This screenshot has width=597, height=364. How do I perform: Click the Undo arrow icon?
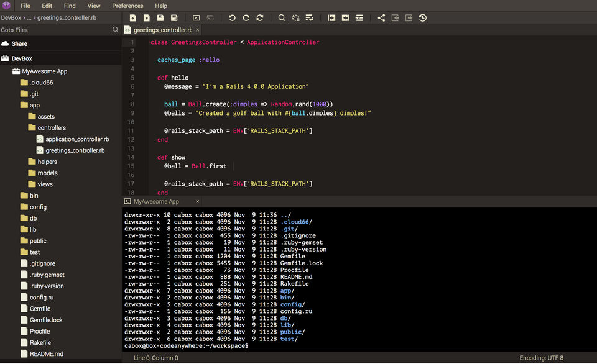point(232,18)
